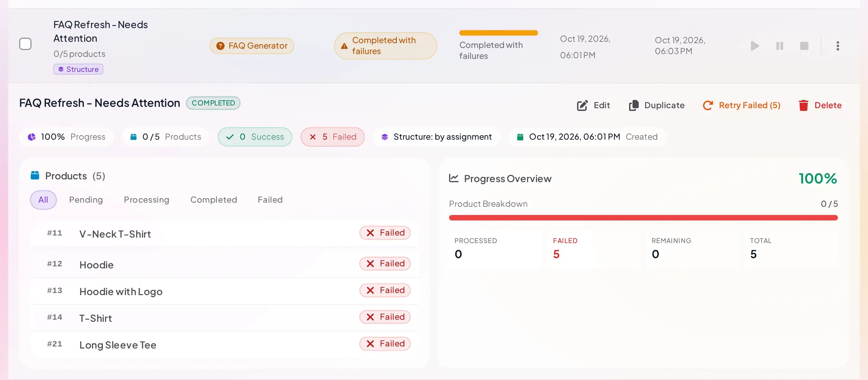868x380 pixels.
Task: Click the FAQ Generator badge
Action: pos(252,46)
